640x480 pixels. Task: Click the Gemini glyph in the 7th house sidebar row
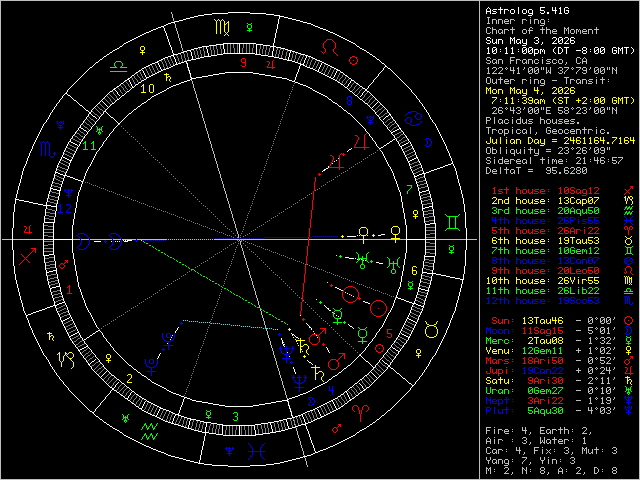[629, 251]
